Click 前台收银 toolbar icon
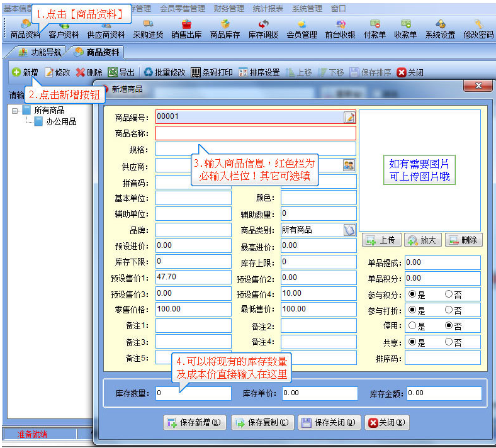The image size is (496, 448). (340, 31)
